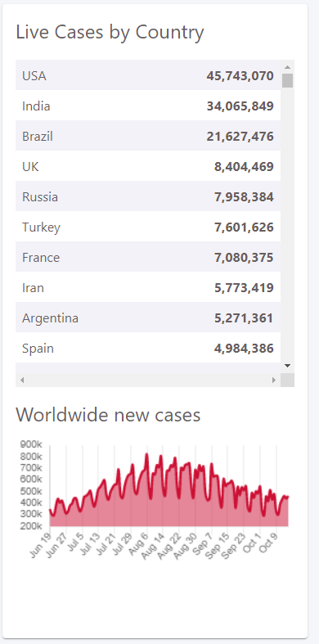This screenshot has width=319, height=644.
Task: Click the scroll down arrow of country list
Action: (x=287, y=366)
